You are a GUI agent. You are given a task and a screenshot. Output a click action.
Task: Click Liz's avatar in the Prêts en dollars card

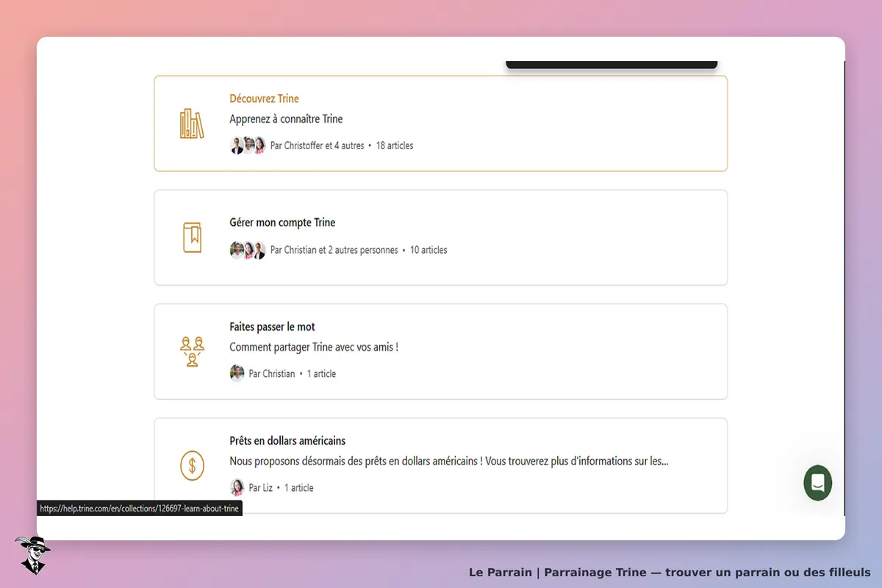(237, 487)
